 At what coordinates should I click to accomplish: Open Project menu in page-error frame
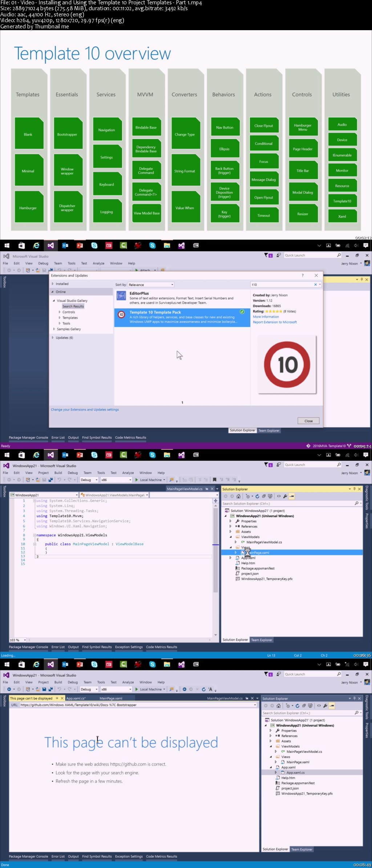pyautogui.click(x=43, y=682)
